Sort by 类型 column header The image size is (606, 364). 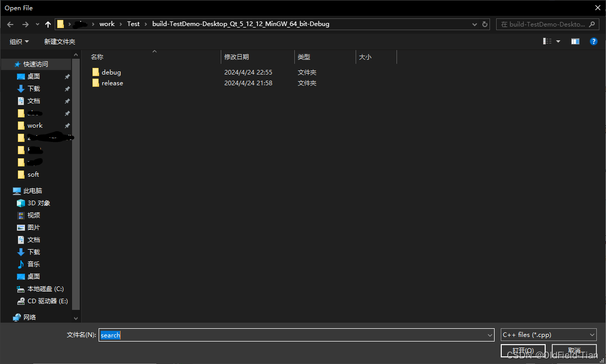(304, 57)
